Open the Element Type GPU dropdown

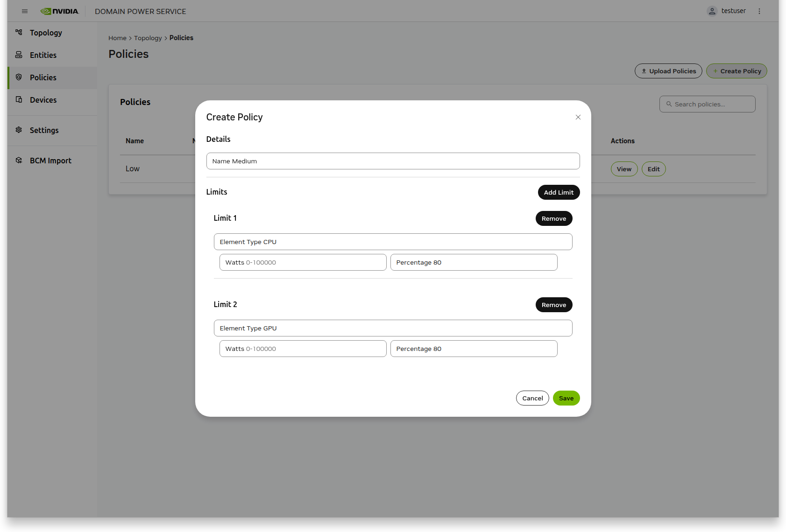coord(393,328)
